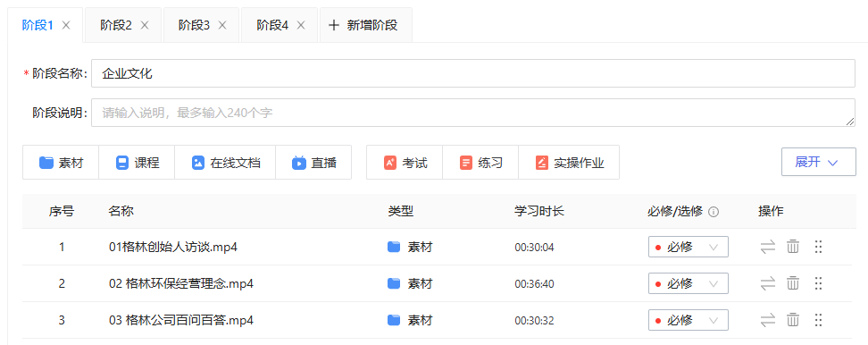Add a 考试 exam item

pyautogui.click(x=405, y=163)
